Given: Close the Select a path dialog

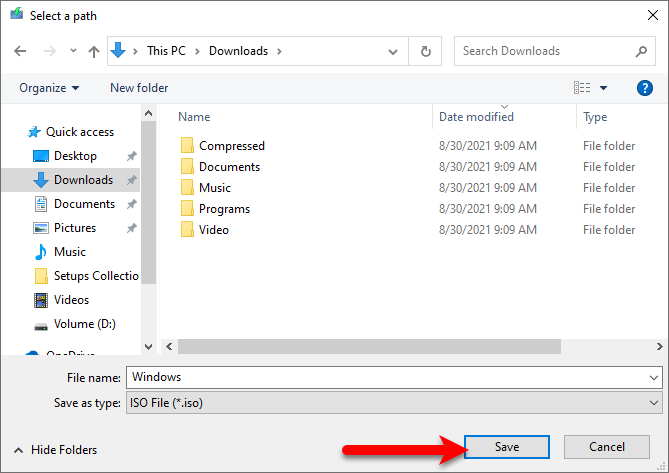Looking at the screenshot, I should [x=652, y=16].
